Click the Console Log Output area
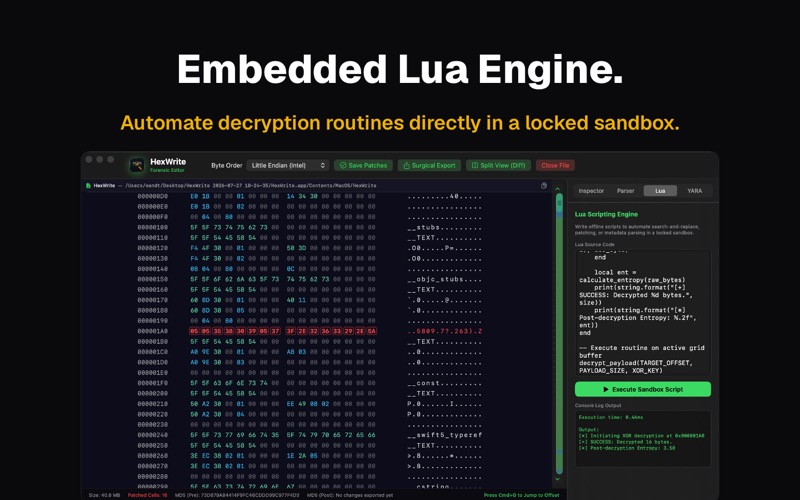 click(643, 438)
